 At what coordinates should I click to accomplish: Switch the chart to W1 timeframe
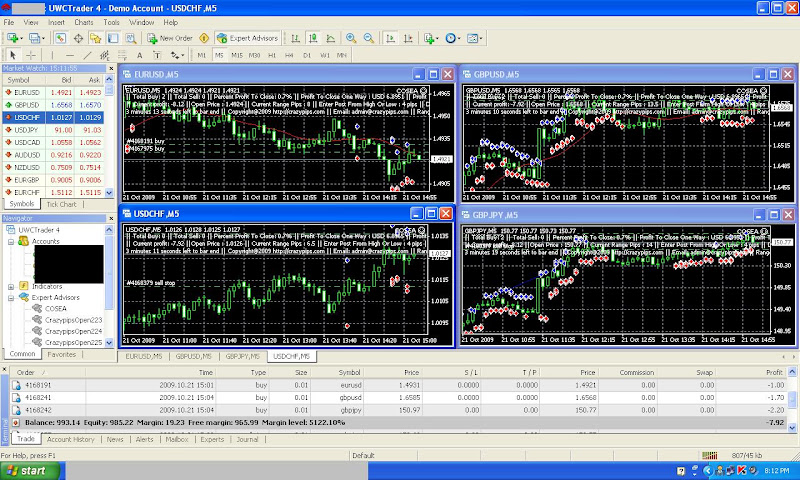pyautogui.click(x=324, y=55)
